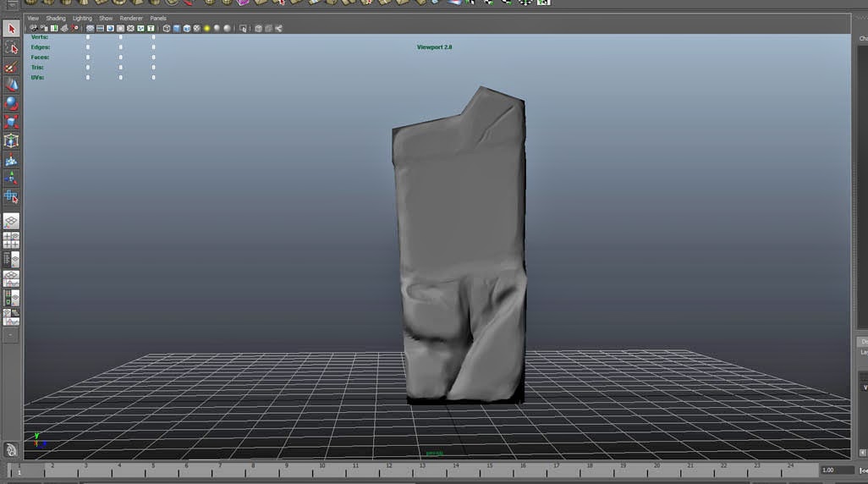Activate the Universal Manipulator tool
This screenshot has width=868, height=484.
(11, 140)
